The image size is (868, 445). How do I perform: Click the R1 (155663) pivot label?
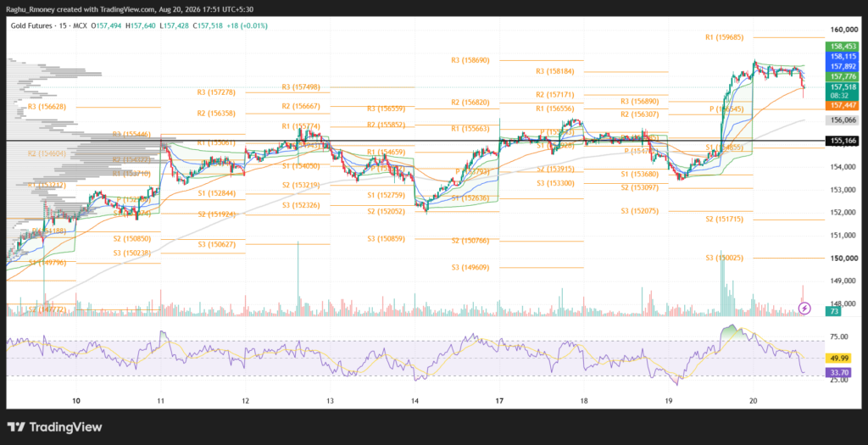click(x=470, y=128)
